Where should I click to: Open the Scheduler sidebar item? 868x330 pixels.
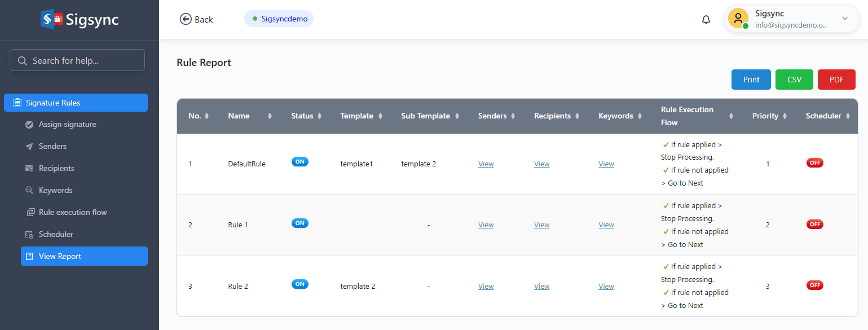coord(56,235)
